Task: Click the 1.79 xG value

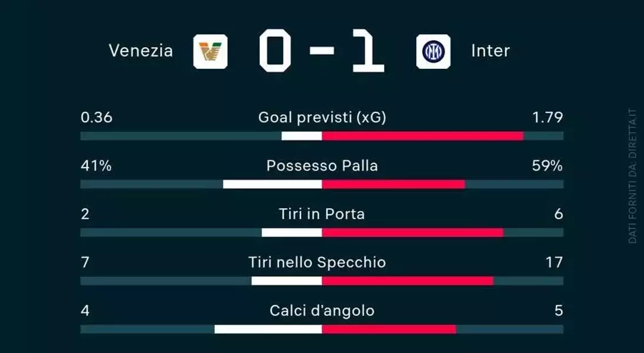Action: 548,118
